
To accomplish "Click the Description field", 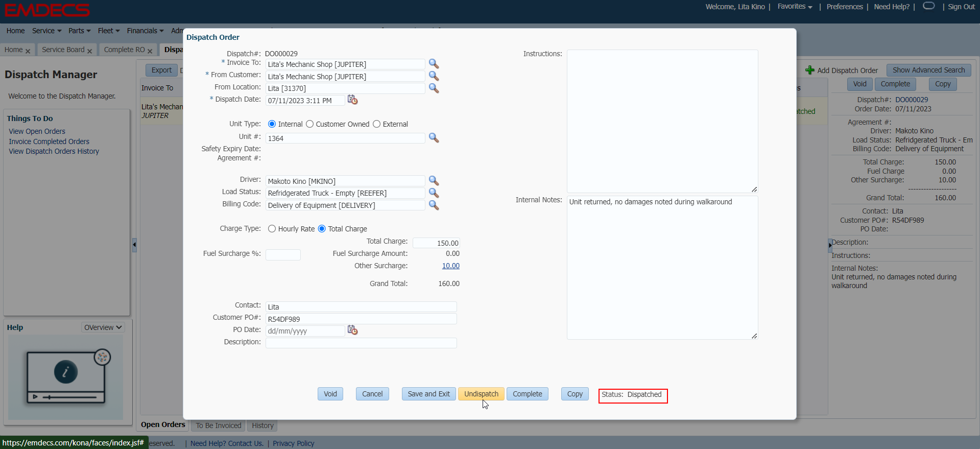I will click(361, 343).
